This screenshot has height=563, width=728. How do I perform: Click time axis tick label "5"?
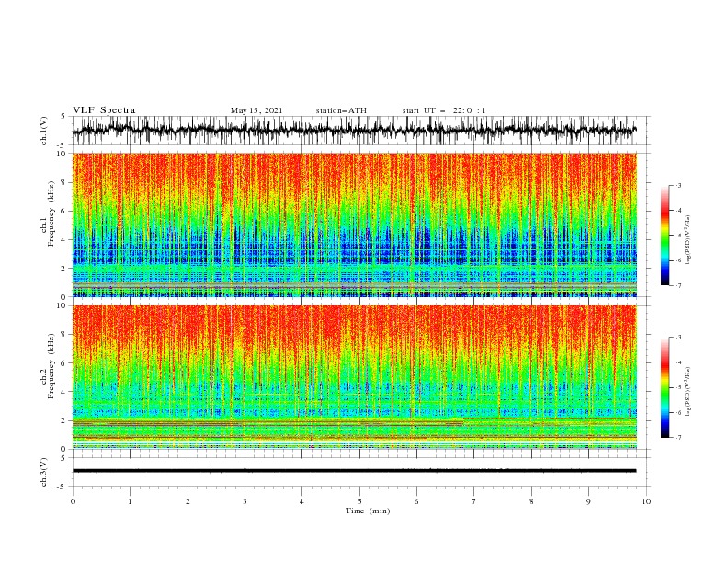[359, 501]
